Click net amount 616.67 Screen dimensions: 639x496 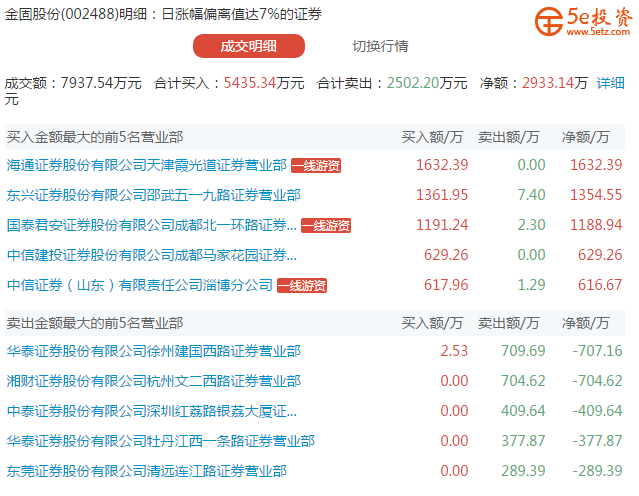click(x=600, y=285)
